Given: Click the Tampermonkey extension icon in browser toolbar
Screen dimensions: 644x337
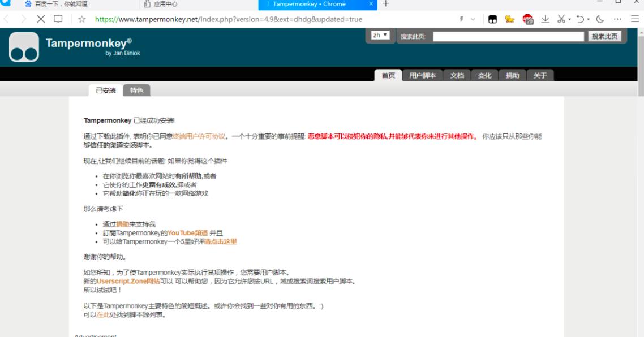Looking at the screenshot, I should [x=491, y=19].
